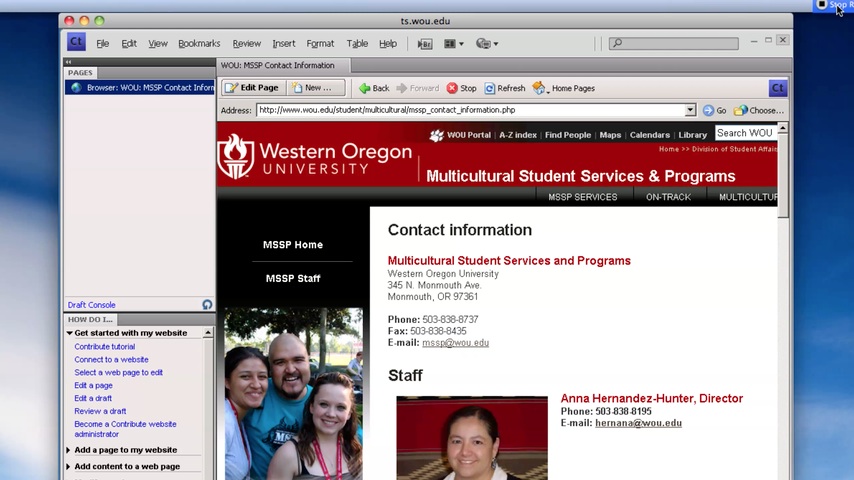Viewport: 854px width, 480px height.
Task: Click the New page button
Action: (x=316, y=88)
